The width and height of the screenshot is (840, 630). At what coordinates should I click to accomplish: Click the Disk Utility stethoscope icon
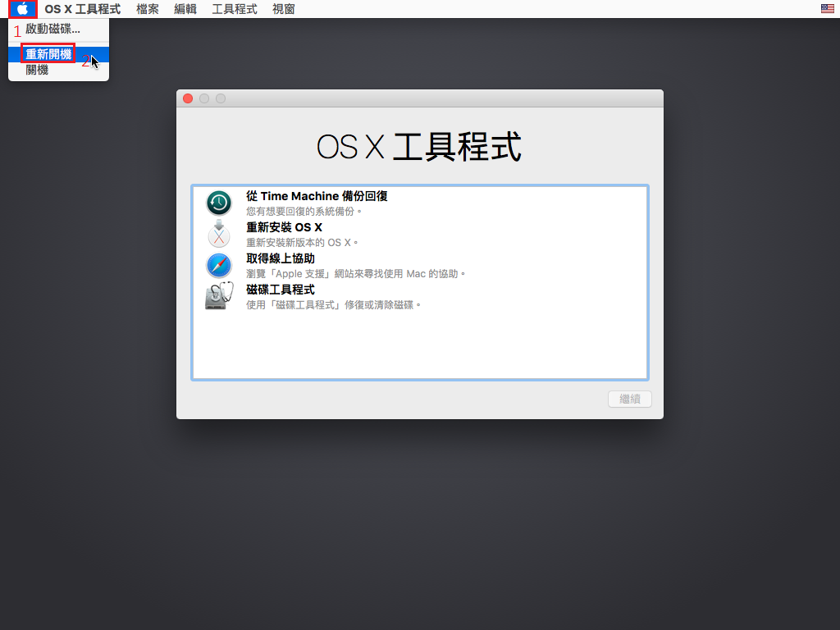219,295
